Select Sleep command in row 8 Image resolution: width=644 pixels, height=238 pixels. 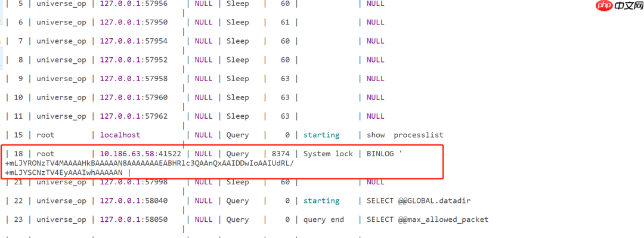tap(238, 60)
